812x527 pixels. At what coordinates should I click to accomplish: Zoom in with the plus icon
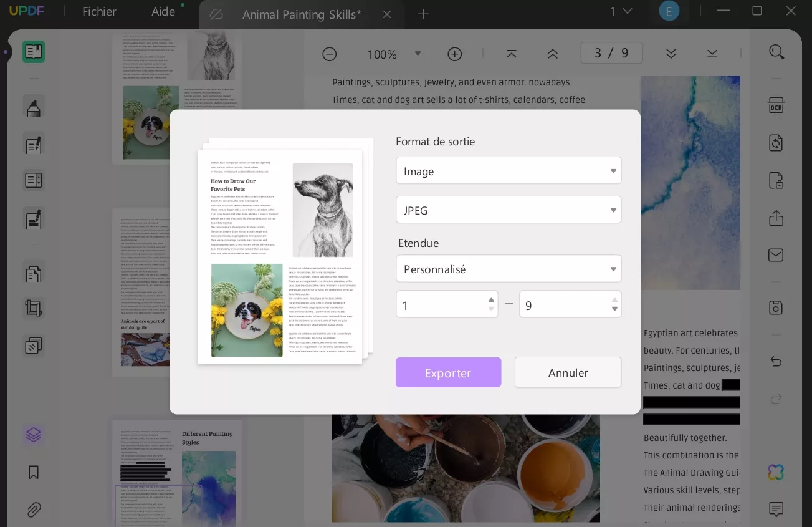coord(455,54)
